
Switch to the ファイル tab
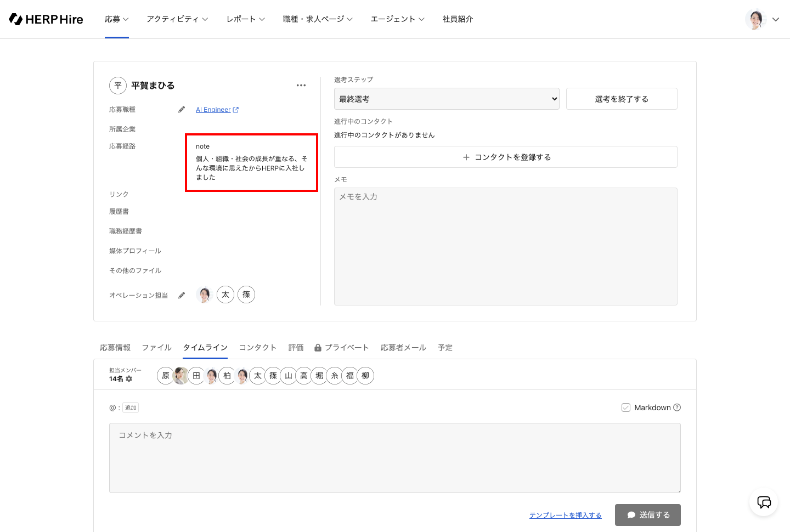157,348
